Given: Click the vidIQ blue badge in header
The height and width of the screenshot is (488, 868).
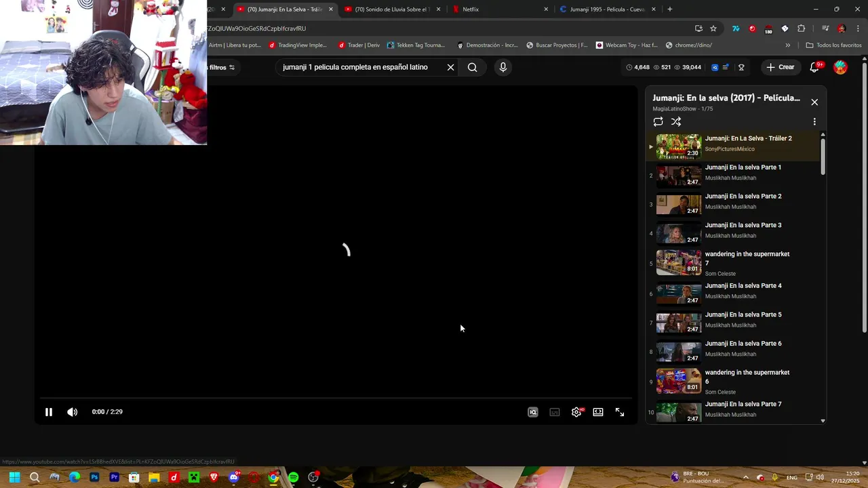Looking at the screenshot, I should 715,67.
